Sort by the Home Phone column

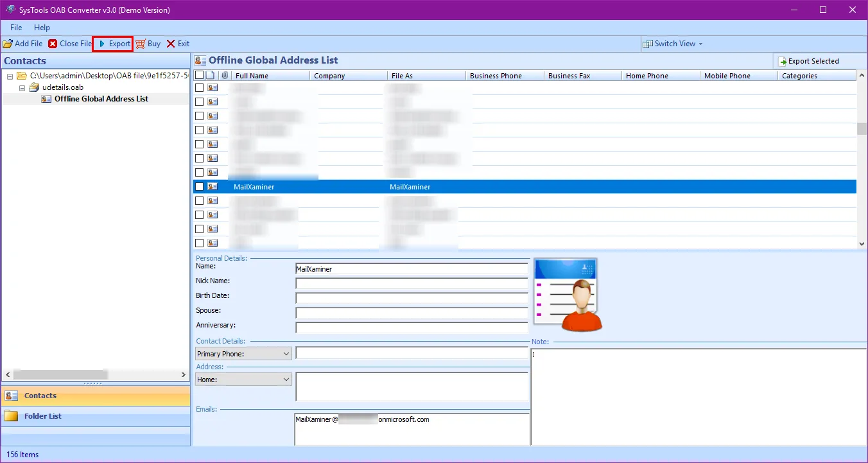[x=661, y=76]
